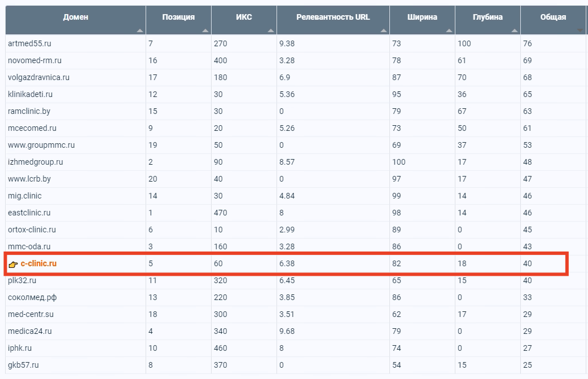
Task: Click the gkb57.ru domain entry
Action: pyautogui.click(x=23, y=365)
